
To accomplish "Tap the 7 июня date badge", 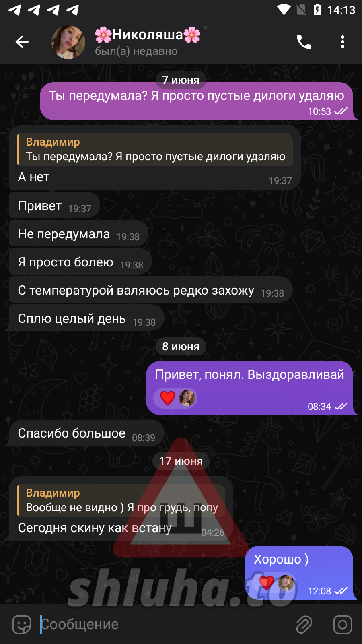I will click(x=181, y=80).
